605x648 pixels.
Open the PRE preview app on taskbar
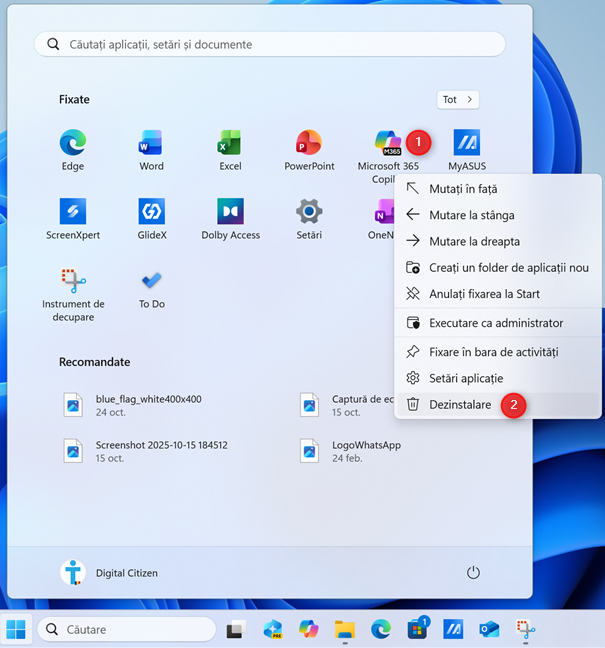coord(273,629)
